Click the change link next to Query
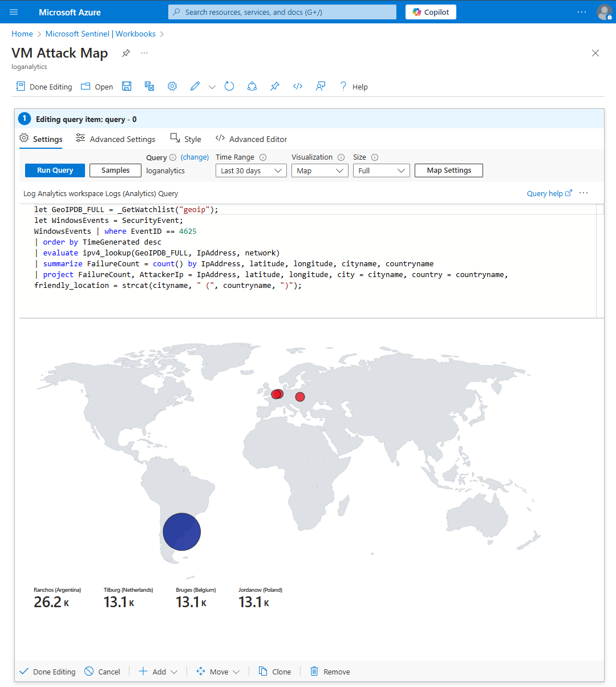The image size is (616, 687). [195, 157]
